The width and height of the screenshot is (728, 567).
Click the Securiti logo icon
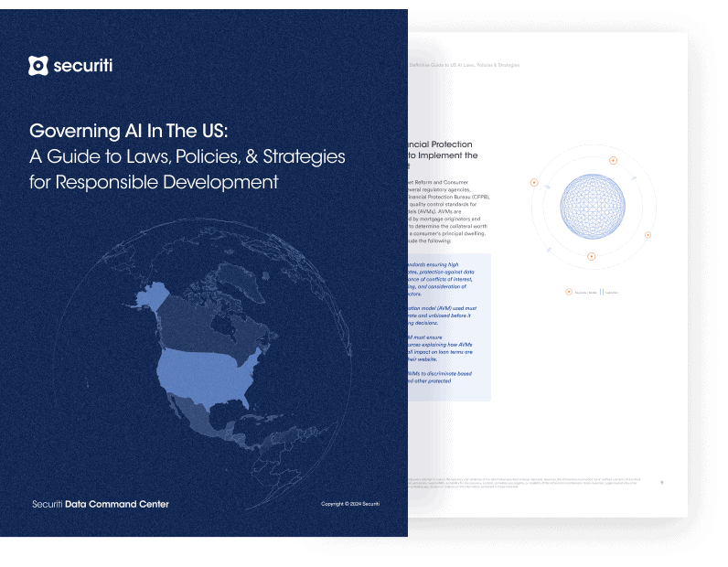pos(38,66)
